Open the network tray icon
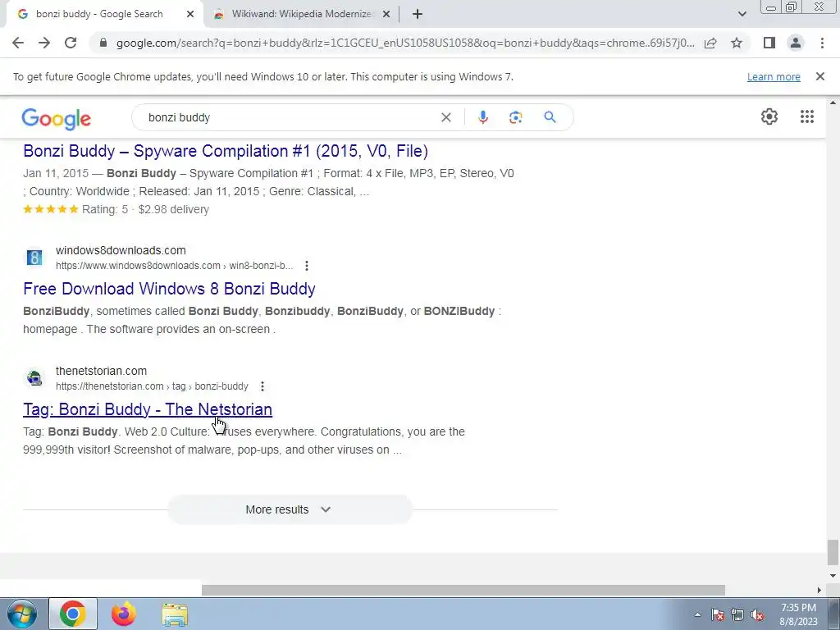 click(x=737, y=614)
